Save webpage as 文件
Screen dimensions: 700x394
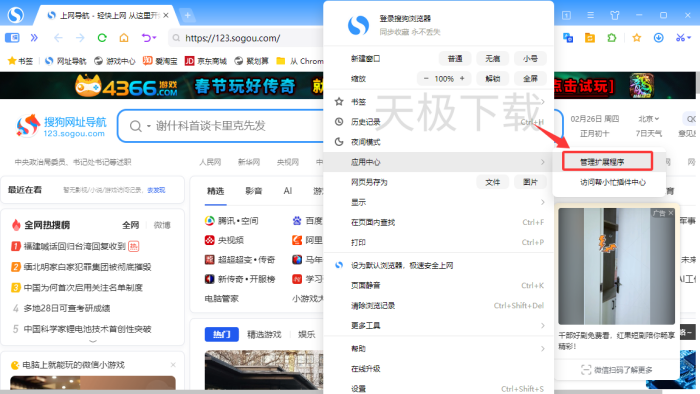[492, 182]
